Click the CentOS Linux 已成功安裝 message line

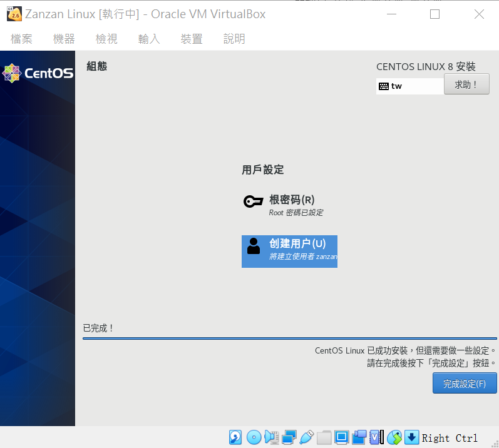(x=406, y=351)
